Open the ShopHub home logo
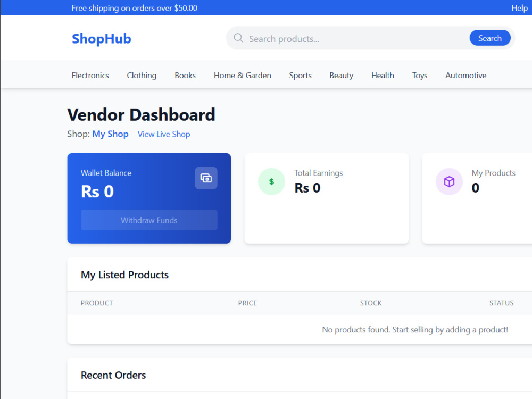This screenshot has height=399, width=532. [102, 39]
